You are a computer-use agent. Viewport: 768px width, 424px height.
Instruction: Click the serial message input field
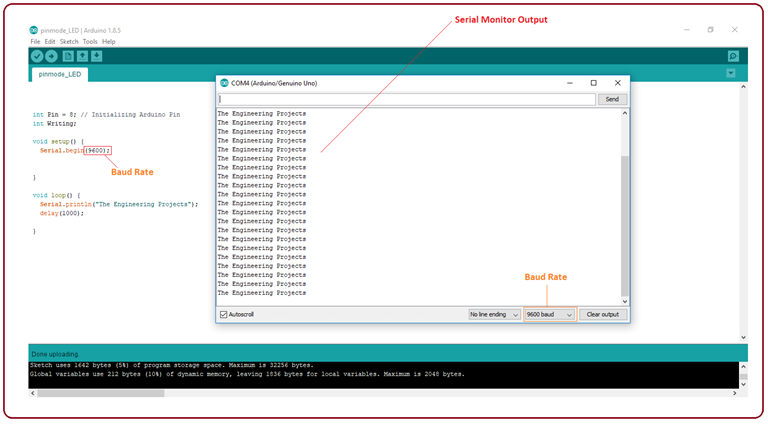pos(406,99)
